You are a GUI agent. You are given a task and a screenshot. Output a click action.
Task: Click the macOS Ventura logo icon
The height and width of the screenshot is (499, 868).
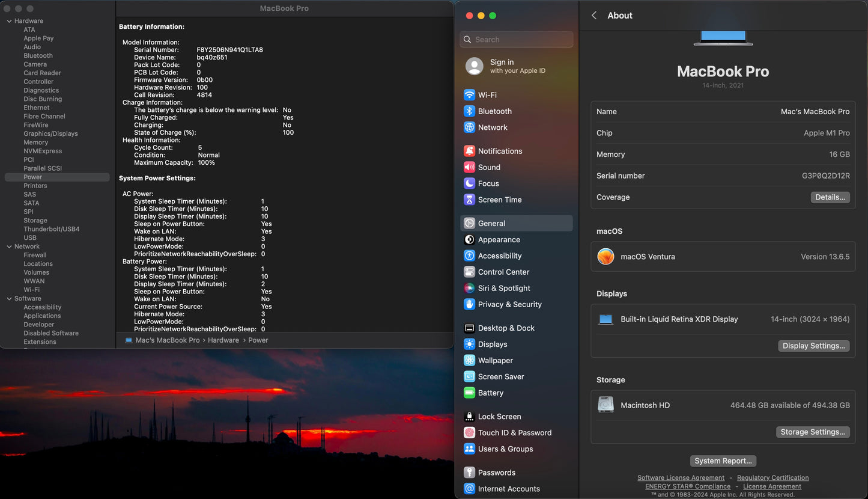(605, 257)
